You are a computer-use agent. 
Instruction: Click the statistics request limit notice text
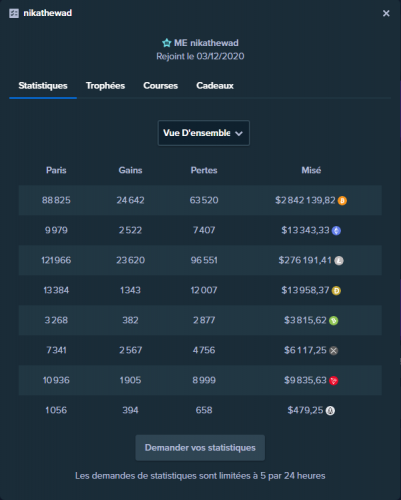[200, 476]
